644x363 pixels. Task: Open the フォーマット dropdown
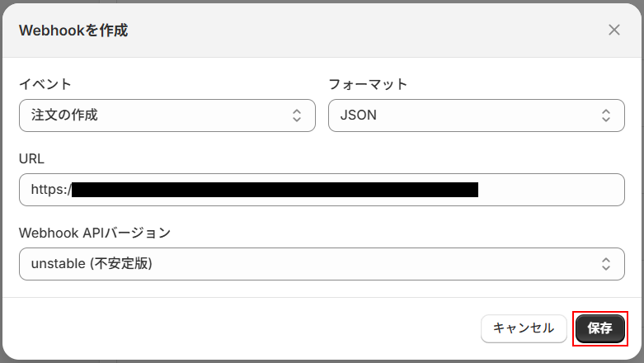(x=476, y=115)
